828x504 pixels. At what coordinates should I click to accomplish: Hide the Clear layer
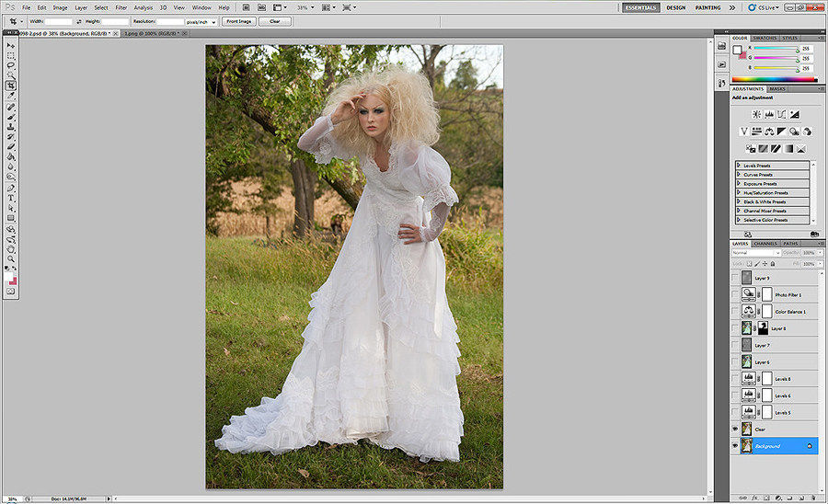coord(735,430)
